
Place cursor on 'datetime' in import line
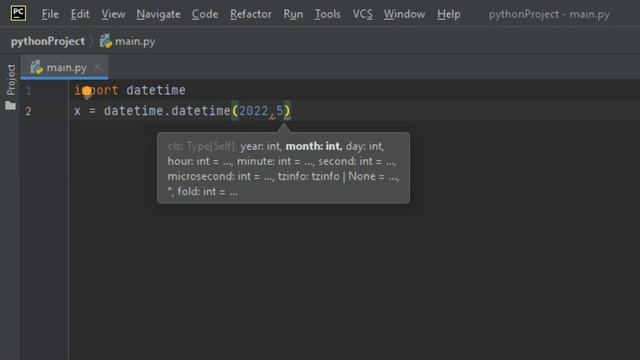click(156, 90)
